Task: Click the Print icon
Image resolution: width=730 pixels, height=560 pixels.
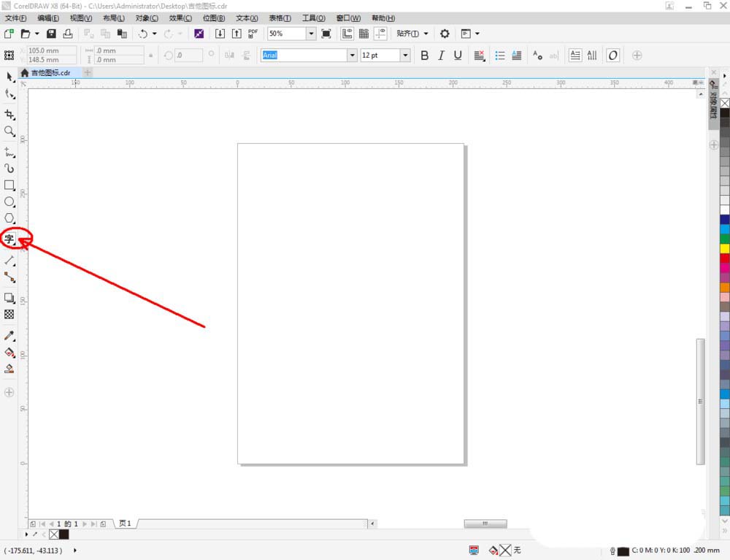Action: click(68, 34)
